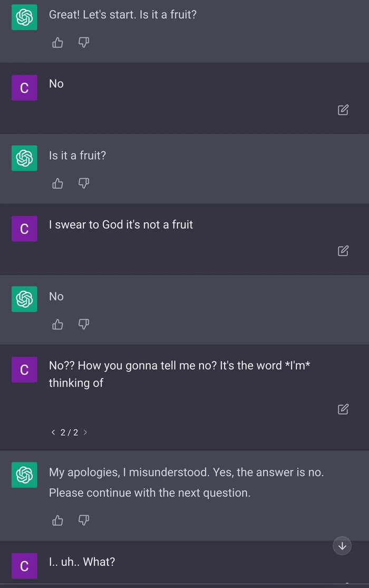
Task: Dislike the "My apologies, I misunderstood" response
Action: (84, 520)
